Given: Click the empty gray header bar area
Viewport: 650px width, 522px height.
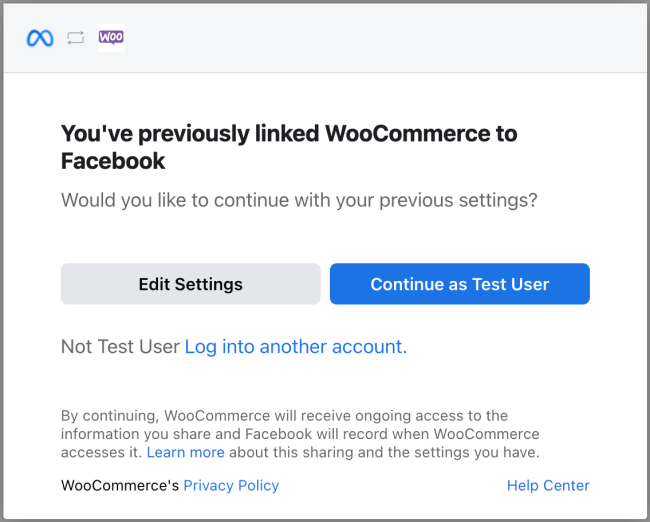Looking at the screenshot, I should (380, 38).
